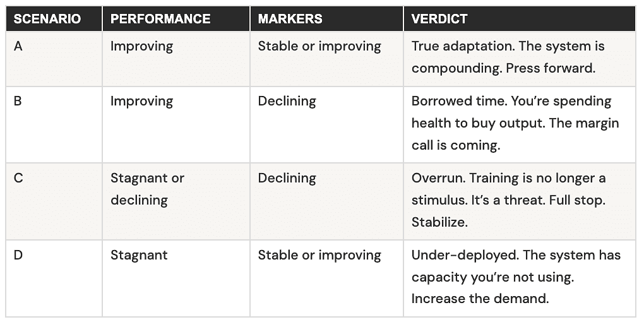Select the scenario A cell

(54, 59)
